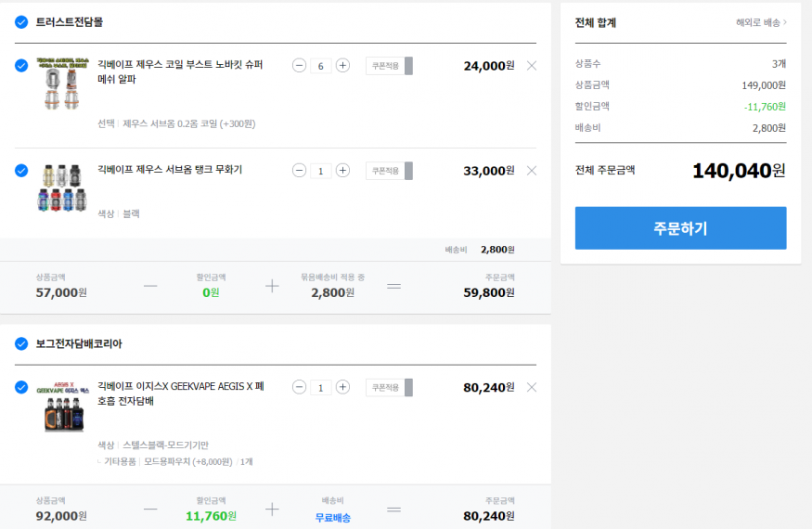812x529 pixels.
Task: Click minus button for Zeus subohm tank
Action: [x=299, y=171]
